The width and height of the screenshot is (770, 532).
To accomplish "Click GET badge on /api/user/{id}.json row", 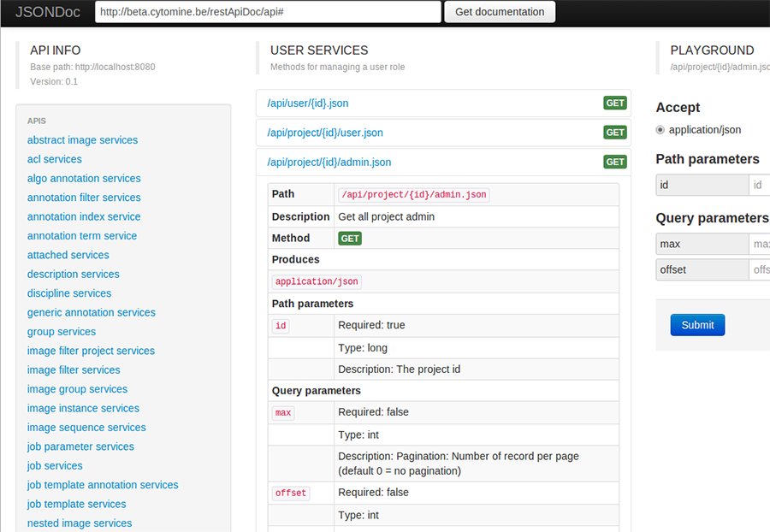I will pos(615,103).
